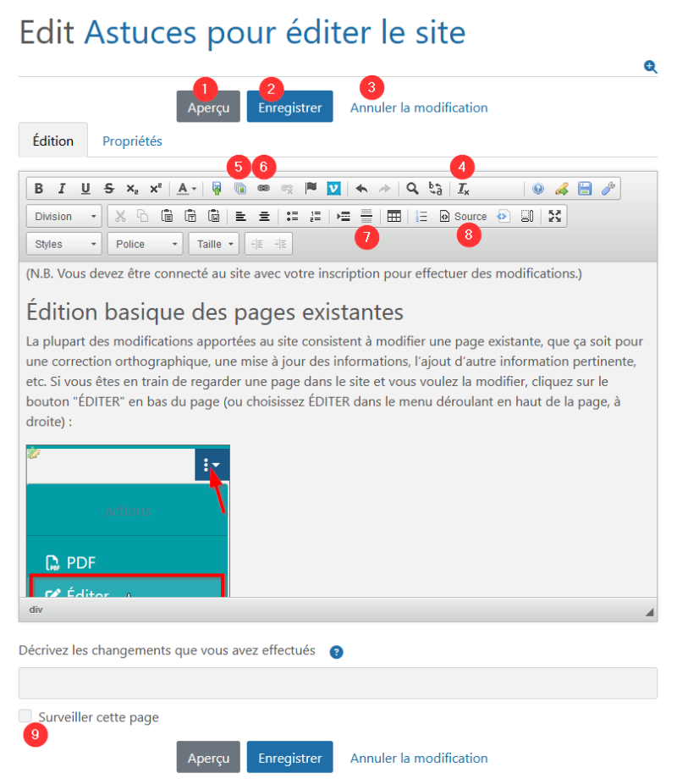Toggle Source view in the editor
The width and height of the screenshot is (677, 784).
[x=463, y=216]
